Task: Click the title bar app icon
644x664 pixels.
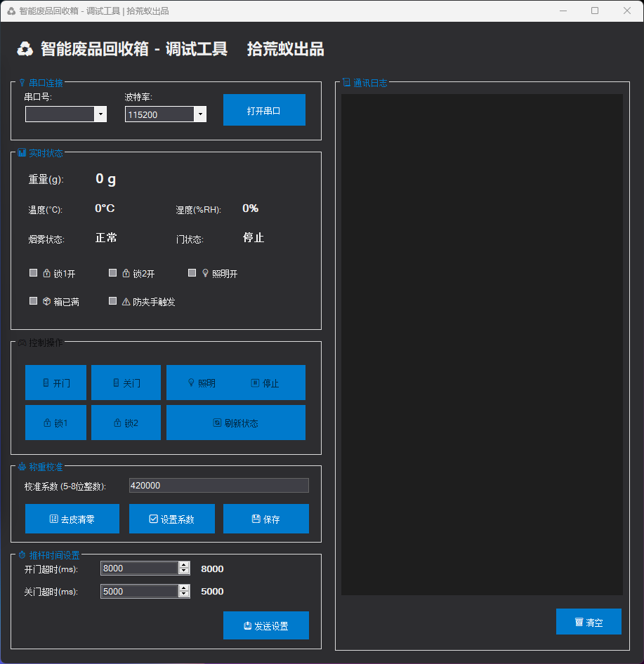Action: coord(11,11)
